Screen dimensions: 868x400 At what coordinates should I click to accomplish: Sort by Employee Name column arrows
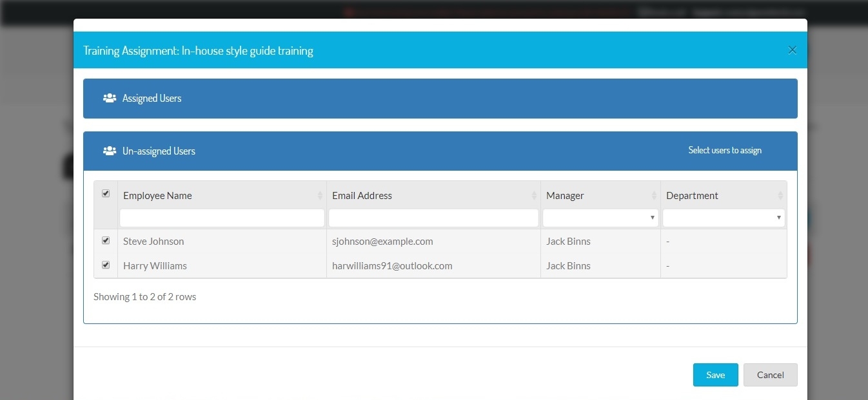coord(320,196)
